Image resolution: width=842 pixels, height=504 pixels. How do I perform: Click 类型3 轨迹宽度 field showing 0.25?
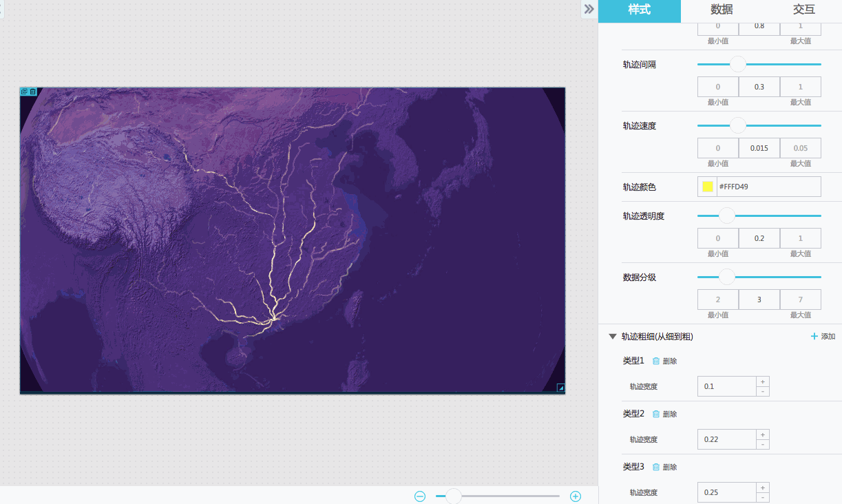(x=727, y=492)
